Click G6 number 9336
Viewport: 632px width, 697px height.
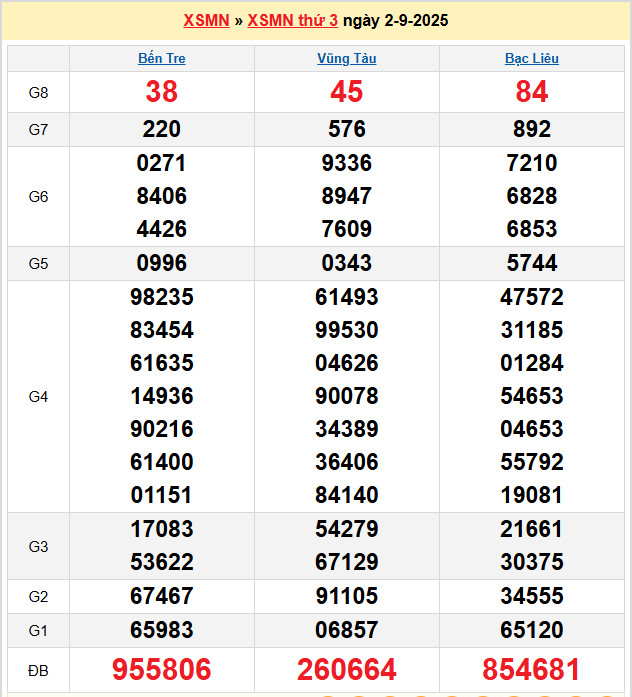[347, 163]
